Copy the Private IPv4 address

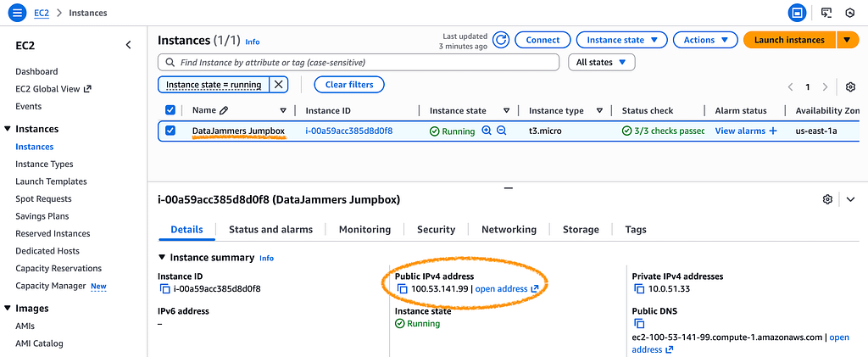639,289
